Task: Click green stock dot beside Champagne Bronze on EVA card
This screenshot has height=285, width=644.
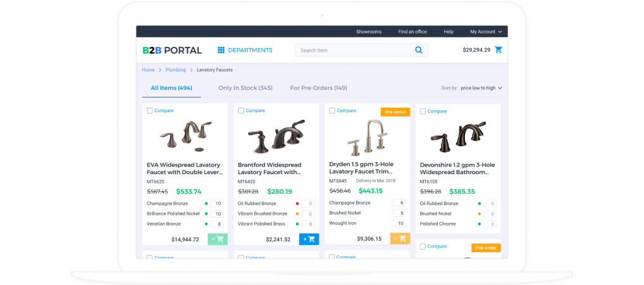Action: tap(206, 203)
